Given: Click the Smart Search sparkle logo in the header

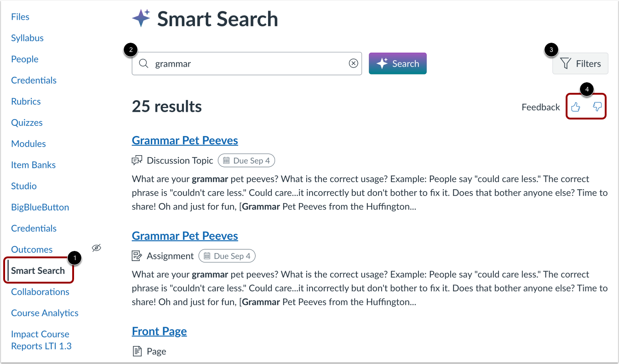Looking at the screenshot, I should point(142,17).
